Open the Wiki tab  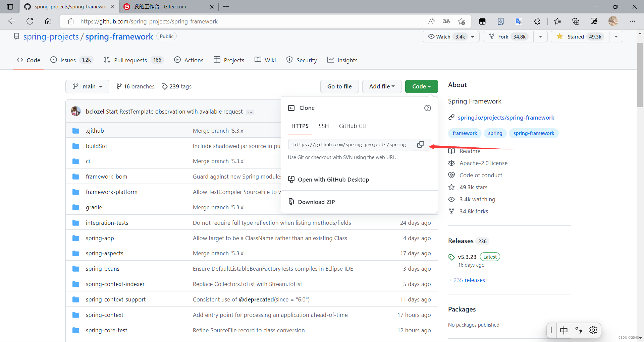click(x=265, y=60)
